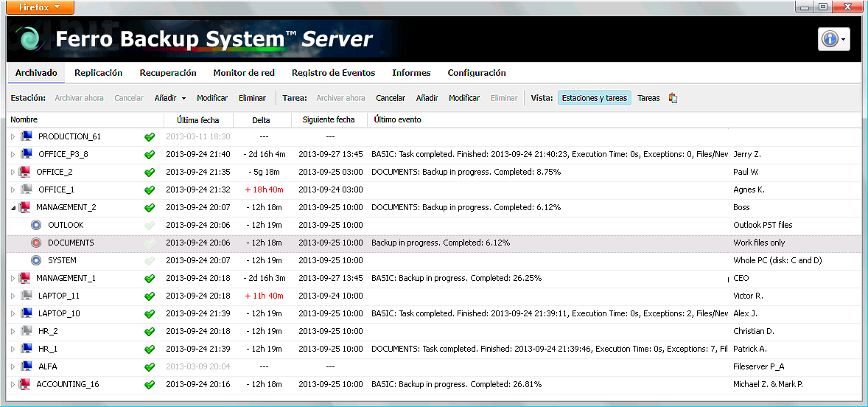Sort by the Delta column header
This screenshot has height=407, width=868.
261,119
